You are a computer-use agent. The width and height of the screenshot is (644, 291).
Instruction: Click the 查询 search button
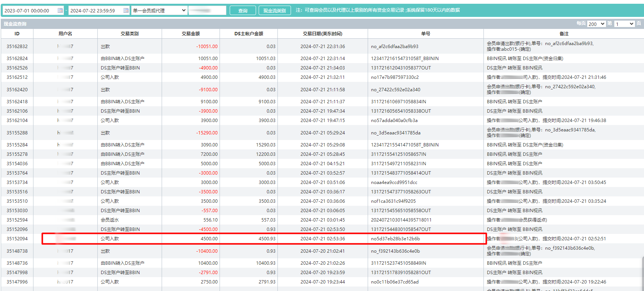pos(242,11)
